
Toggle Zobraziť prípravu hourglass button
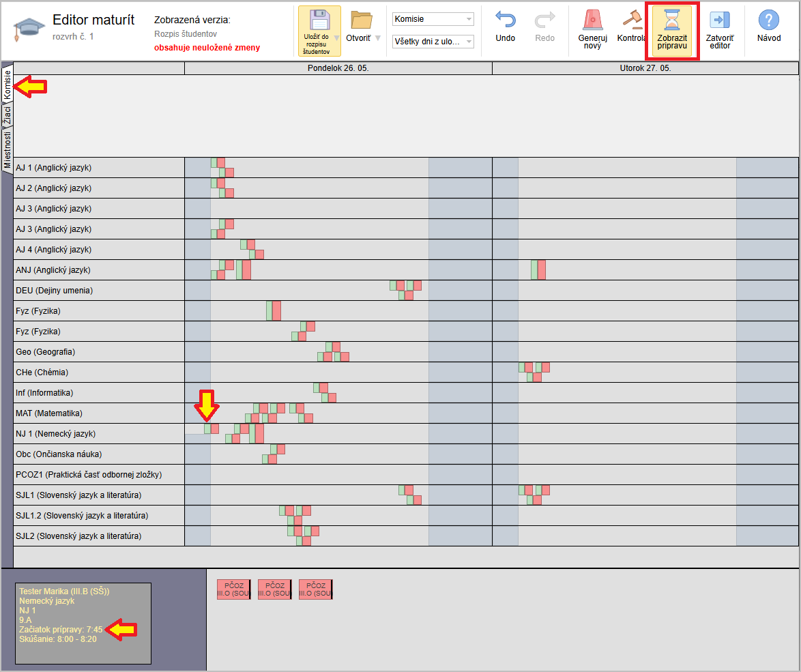(x=672, y=20)
